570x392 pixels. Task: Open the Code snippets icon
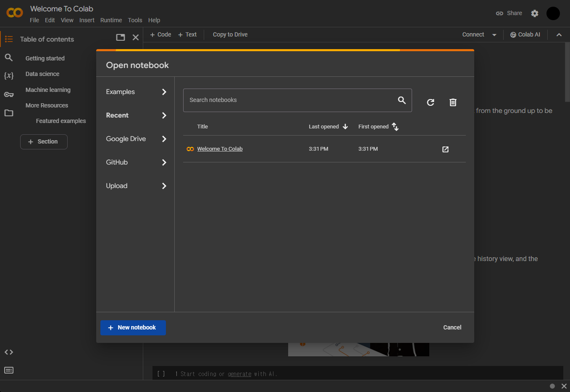[9, 352]
